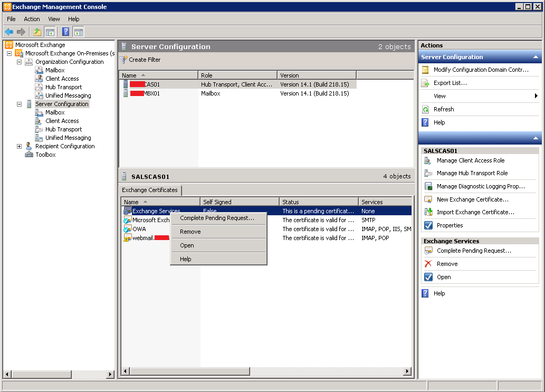Open the File menu

(11, 19)
